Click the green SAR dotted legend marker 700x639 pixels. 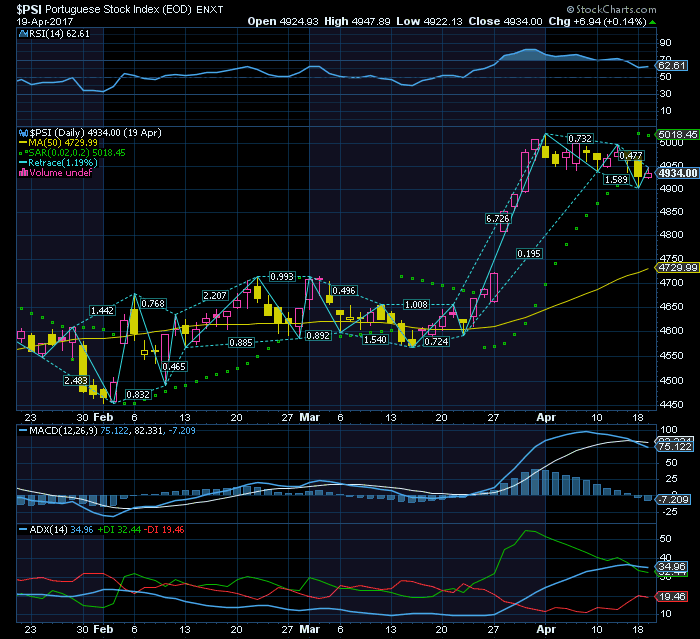pos(21,152)
